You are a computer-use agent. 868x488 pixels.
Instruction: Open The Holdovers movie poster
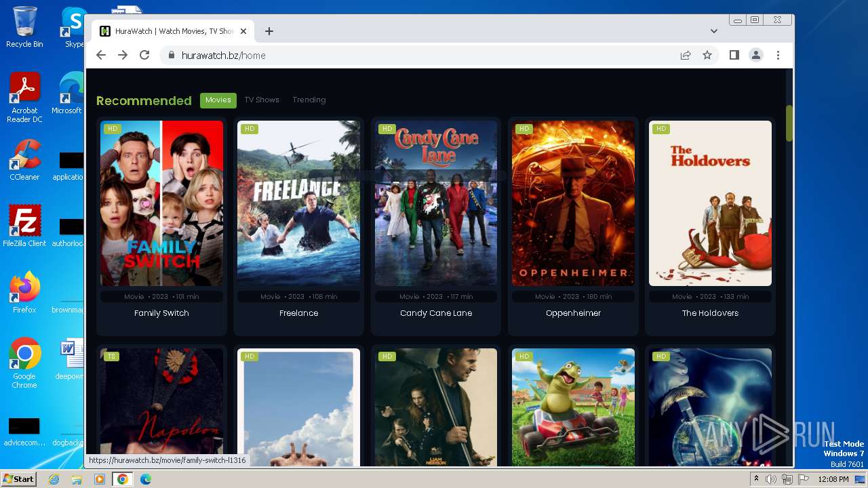710,203
